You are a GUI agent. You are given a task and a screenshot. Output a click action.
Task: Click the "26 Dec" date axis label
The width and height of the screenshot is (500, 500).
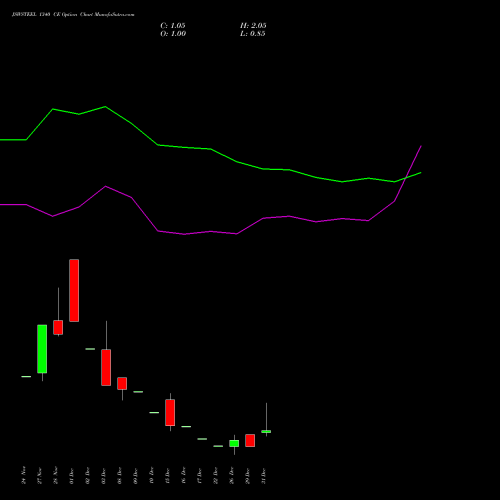click(232, 475)
